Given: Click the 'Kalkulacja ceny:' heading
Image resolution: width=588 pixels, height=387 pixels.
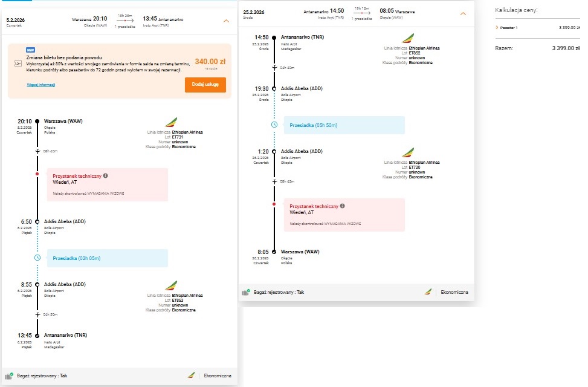Looking at the screenshot, I should point(516,10).
